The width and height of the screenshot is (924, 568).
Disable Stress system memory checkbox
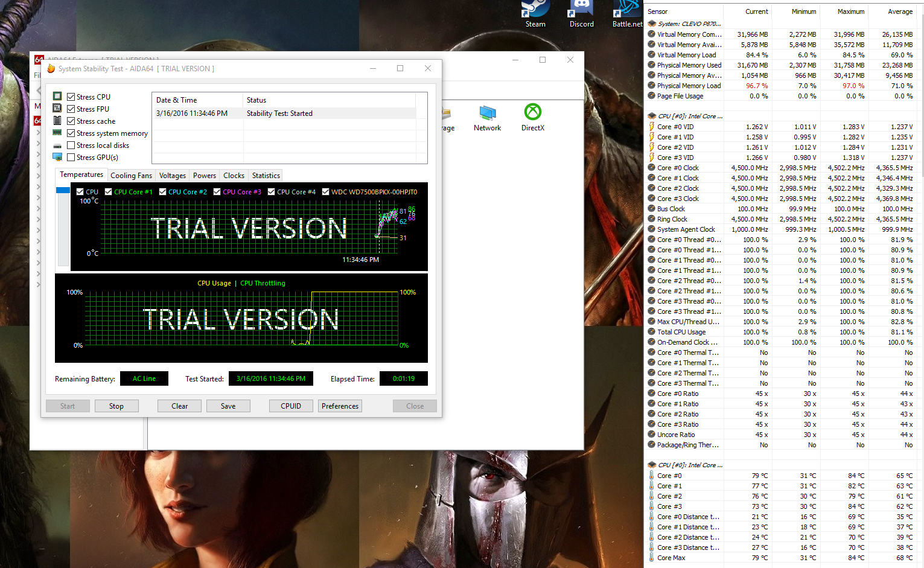coord(71,133)
